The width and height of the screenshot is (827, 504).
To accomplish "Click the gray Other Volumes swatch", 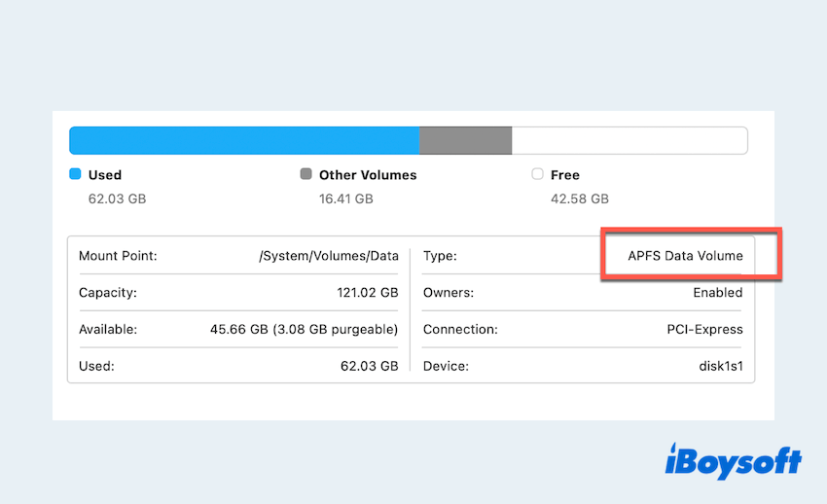I will click(x=306, y=175).
